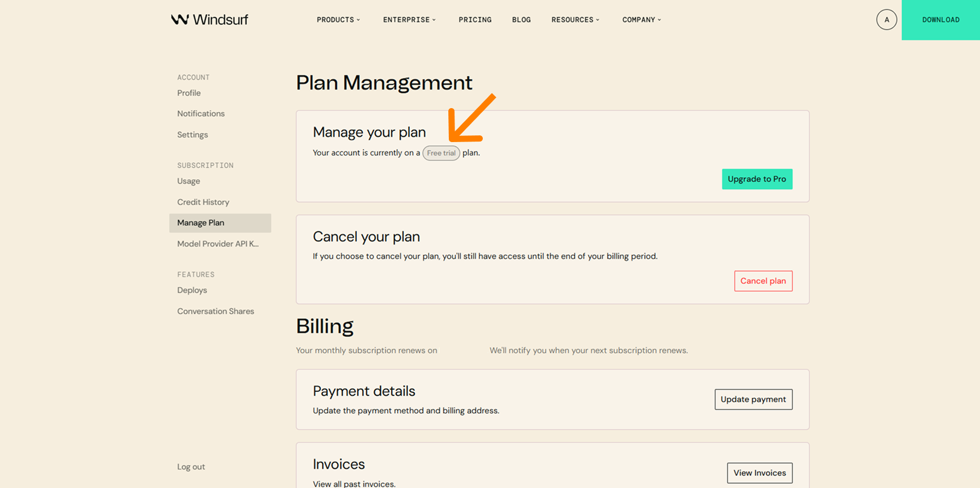Viewport: 980px width, 488px height.
Task: Click the Upgrade to Pro button
Action: pos(757,179)
